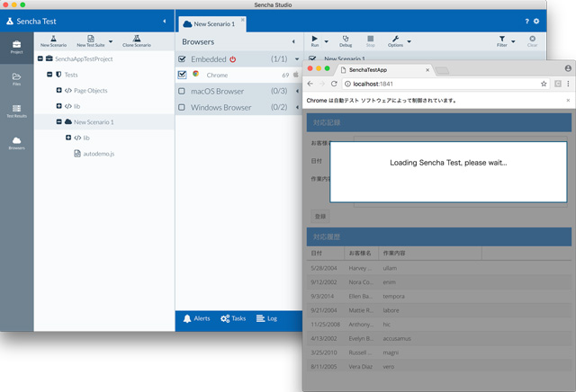576x392 pixels.
Task: Go back in the SenchaTestApp browser
Action: coord(310,84)
